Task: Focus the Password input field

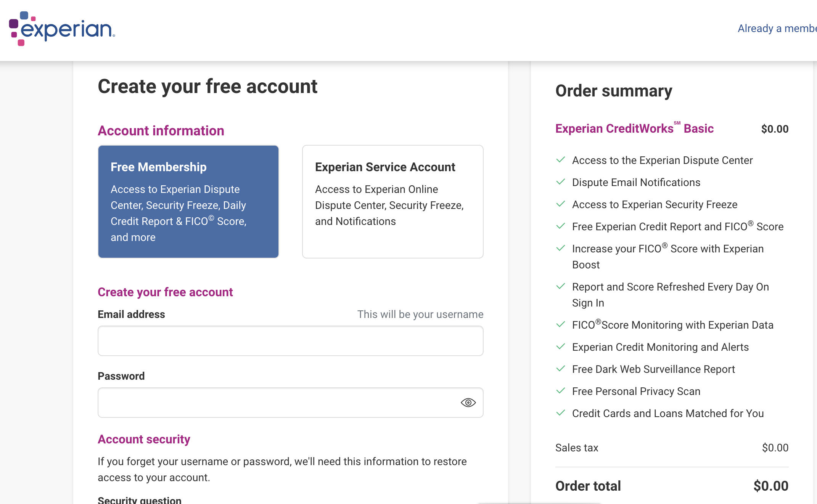Action: 278,403
